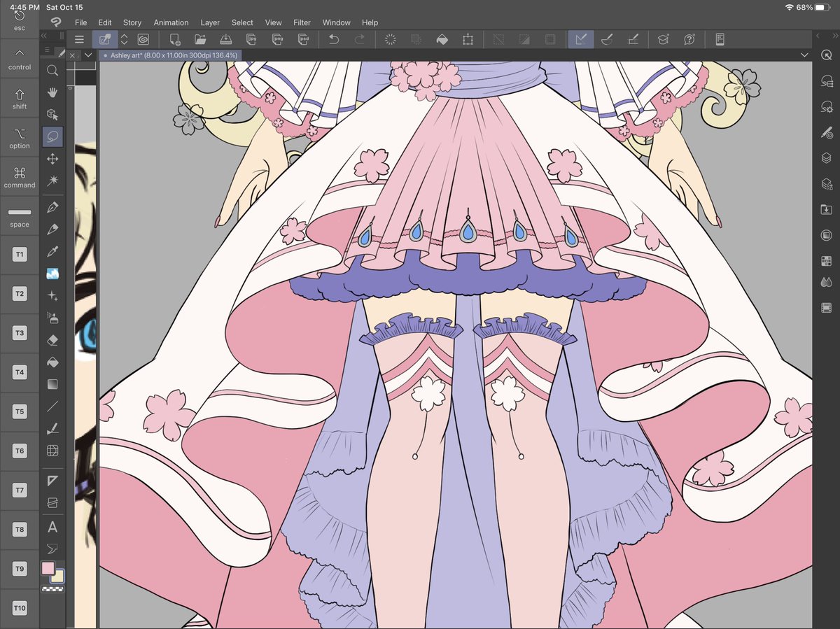The height and width of the screenshot is (629, 840).
Task: Click the Clip Studio logo icon
Action: pyautogui.click(x=56, y=22)
